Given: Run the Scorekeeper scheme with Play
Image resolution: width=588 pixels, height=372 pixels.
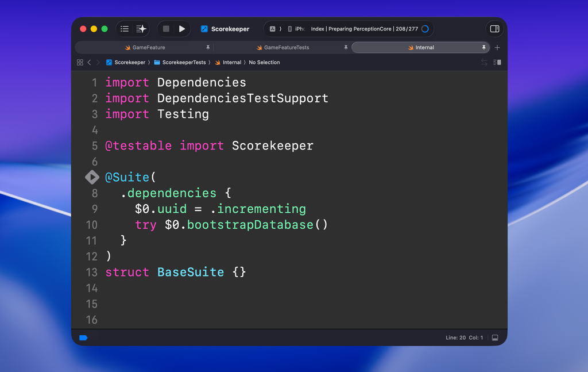Looking at the screenshot, I should 182,29.
